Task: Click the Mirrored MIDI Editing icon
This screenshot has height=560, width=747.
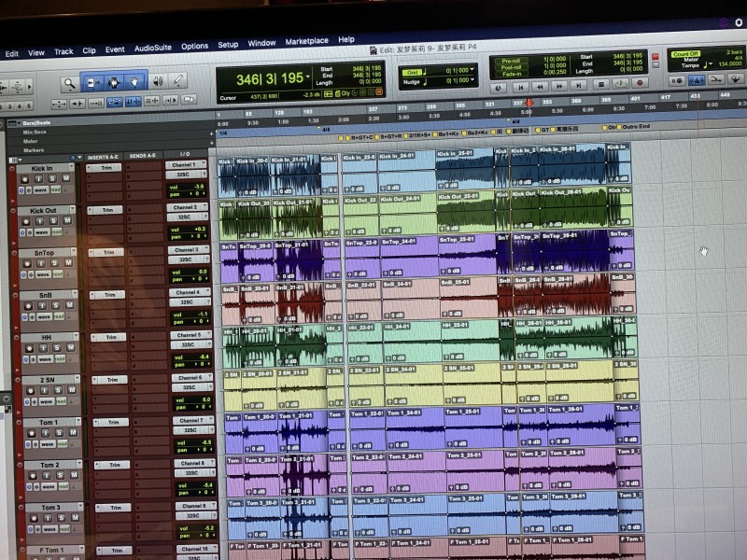Action: [x=96, y=103]
